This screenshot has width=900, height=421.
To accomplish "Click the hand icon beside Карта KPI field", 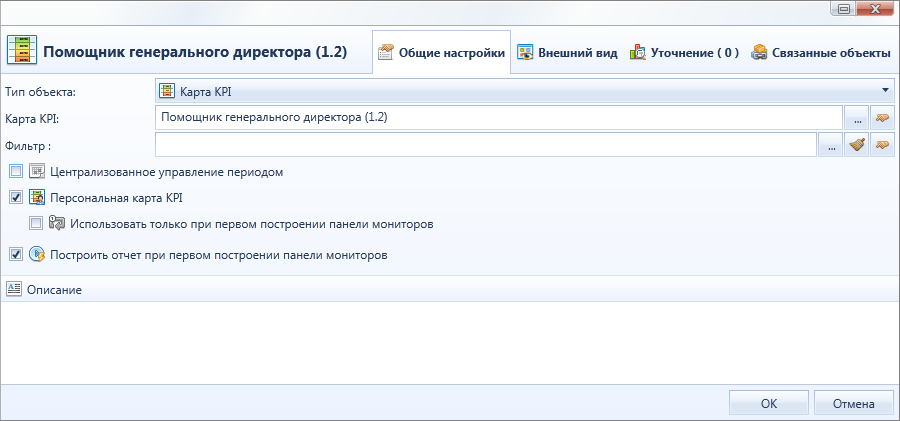I will coord(882,118).
